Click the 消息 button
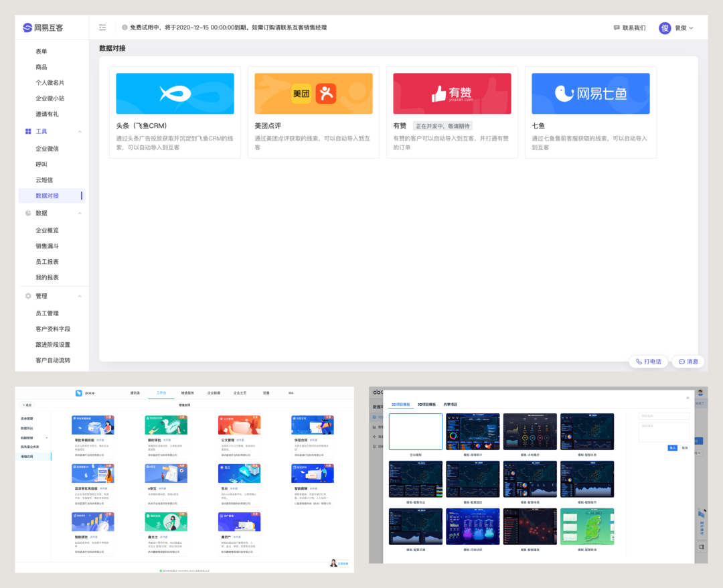The image size is (723, 588). 688,362
